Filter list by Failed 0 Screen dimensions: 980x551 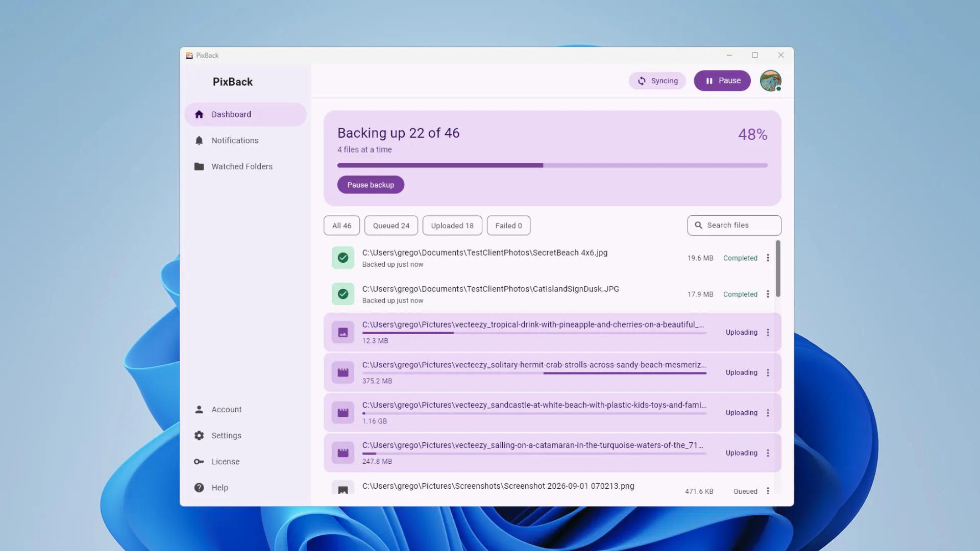(508, 226)
